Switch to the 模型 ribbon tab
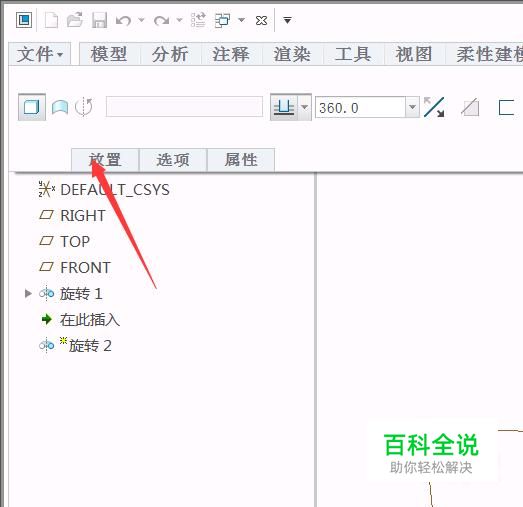Image resolution: width=523 pixels, height=507 pixels. pos(109,54)
